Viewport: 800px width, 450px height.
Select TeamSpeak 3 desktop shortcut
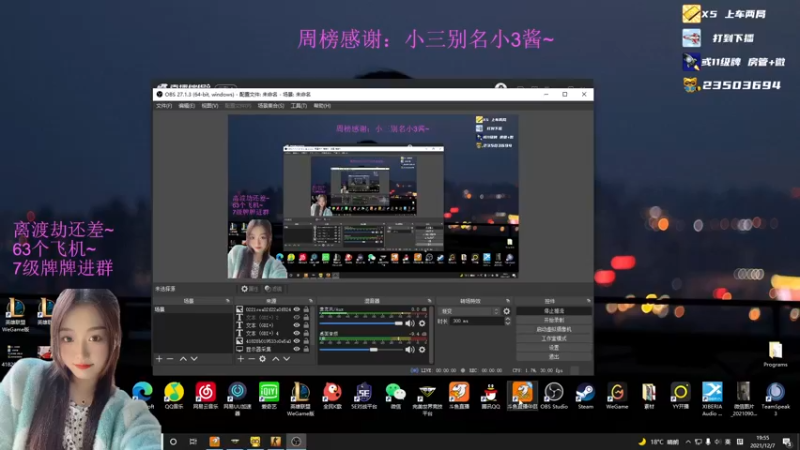coord(775,399)
